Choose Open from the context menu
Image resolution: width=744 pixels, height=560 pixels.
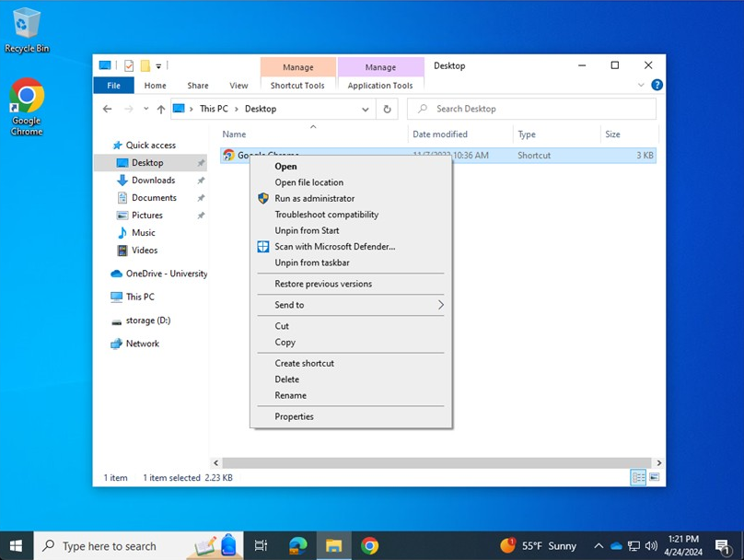(351, 167)
